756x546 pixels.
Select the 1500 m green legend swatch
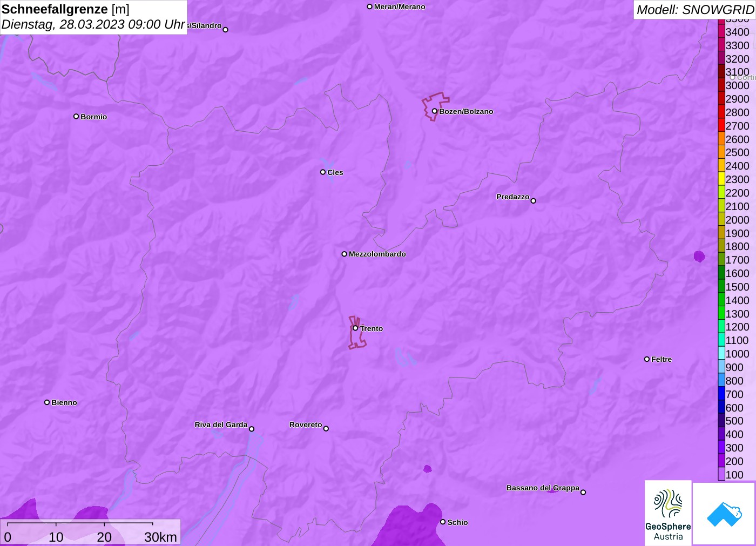(721, 287)
